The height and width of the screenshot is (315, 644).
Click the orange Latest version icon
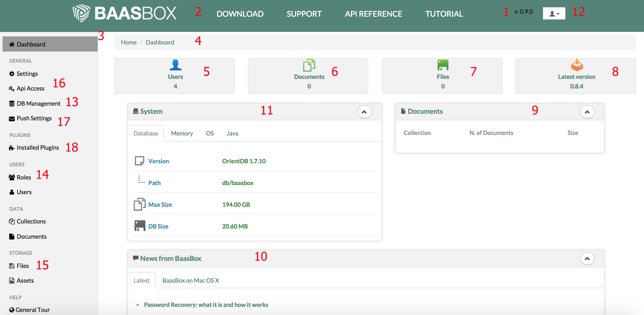point(577,65)
